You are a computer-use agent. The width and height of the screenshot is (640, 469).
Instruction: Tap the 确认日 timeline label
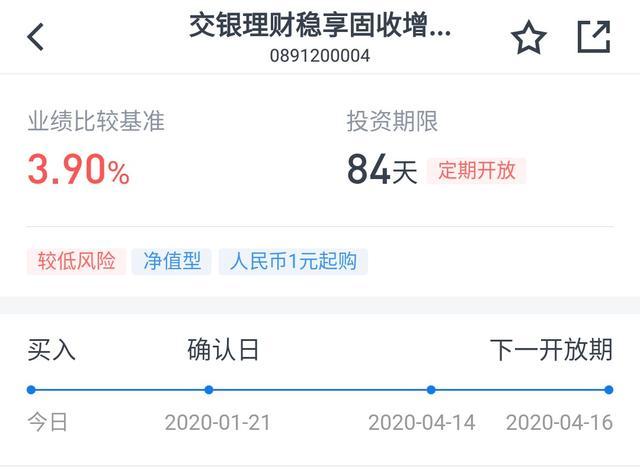[223, 350]
